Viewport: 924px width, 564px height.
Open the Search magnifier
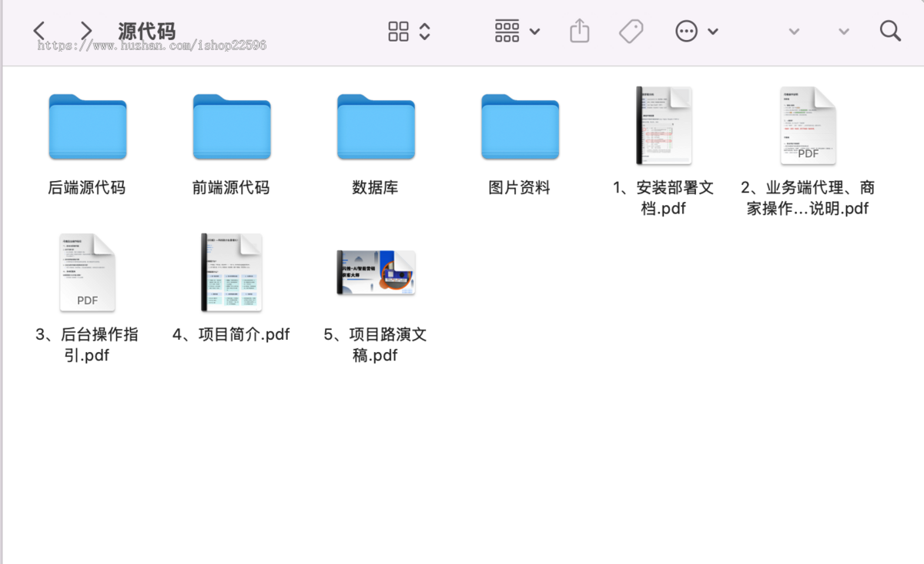pos(890,31)
